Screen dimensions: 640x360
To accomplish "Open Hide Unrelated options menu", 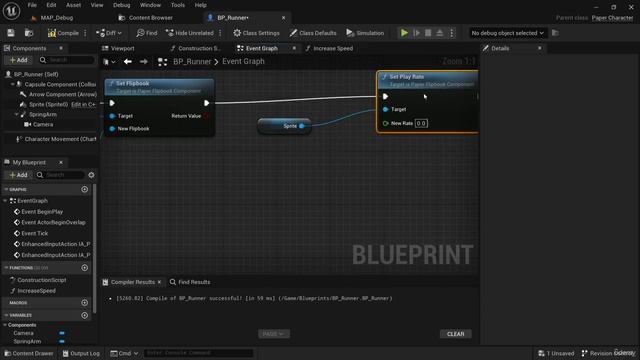I will click(220, 33).
